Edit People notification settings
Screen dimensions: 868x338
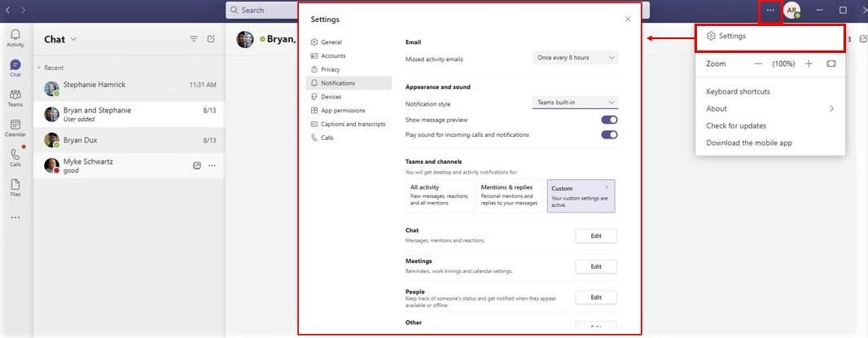(x=596, y=297)
